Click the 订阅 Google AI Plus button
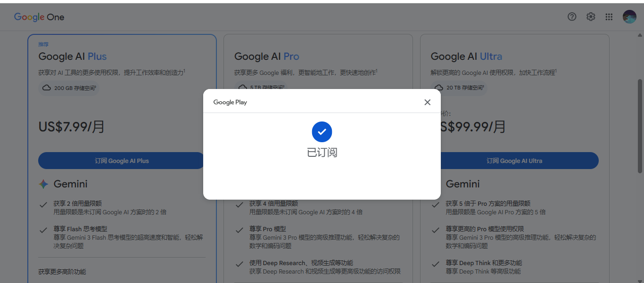Viewport: 644px width, 283px height. click(x=122, y=161)
